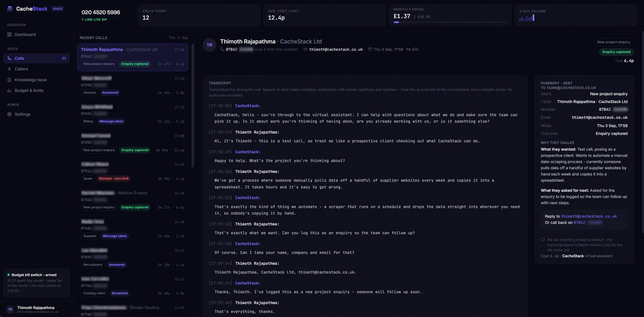Click the Dashboard grid icon
Image resolution: width=644 pixels, height=317 pixels.
(x=9, y=35)
